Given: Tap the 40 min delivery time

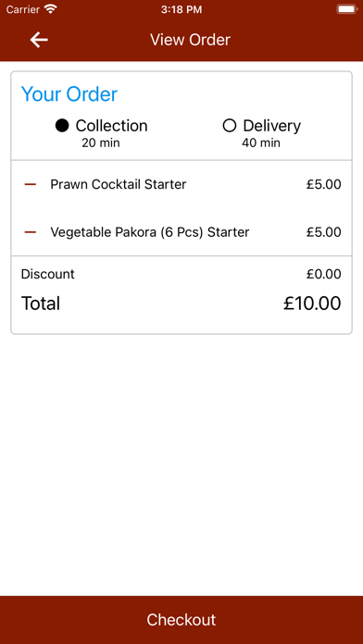Looking at the screenshot, I should [x=261, y=142].
